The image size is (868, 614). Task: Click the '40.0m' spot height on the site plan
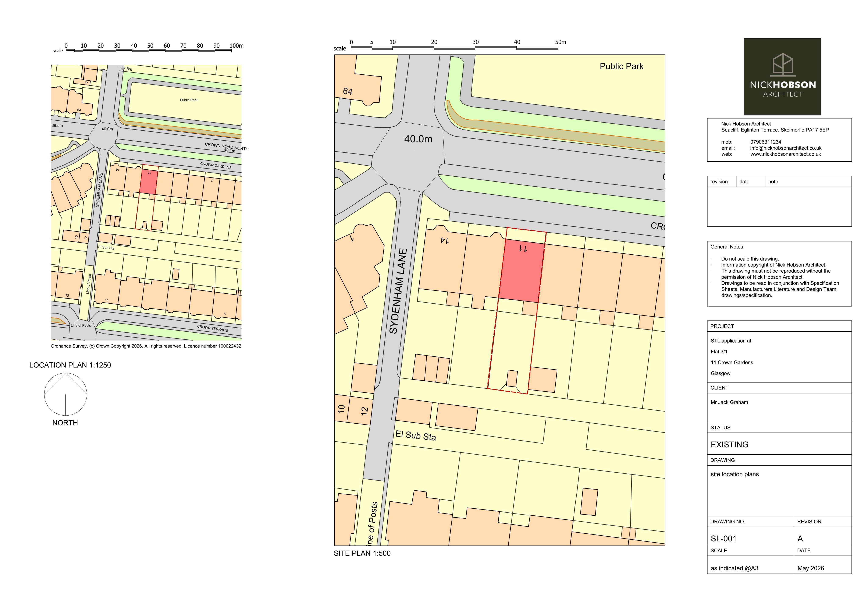point(418,139)
